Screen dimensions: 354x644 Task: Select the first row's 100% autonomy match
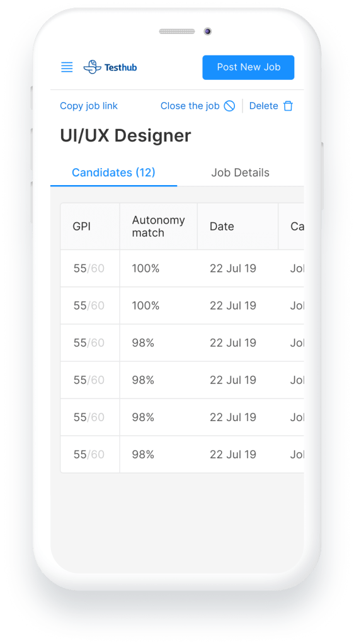coord(146,269)
